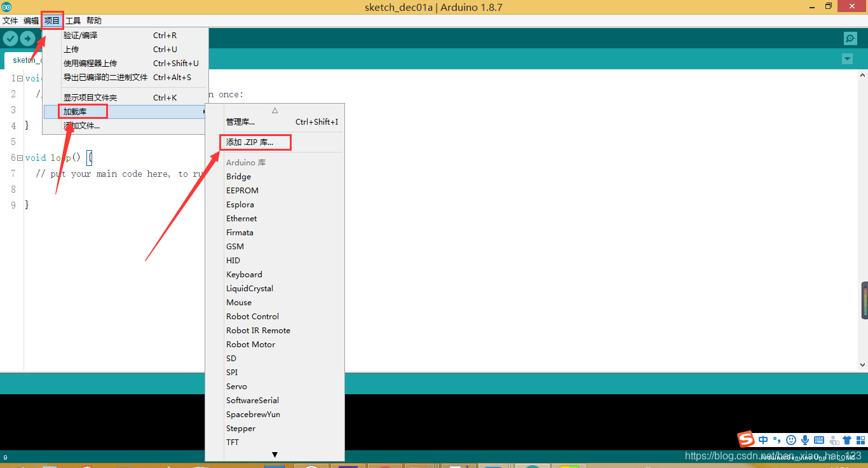Click the Arduino logo in title bar
Viewport: 868px width, 468px height.
click(x=6, y=7)
